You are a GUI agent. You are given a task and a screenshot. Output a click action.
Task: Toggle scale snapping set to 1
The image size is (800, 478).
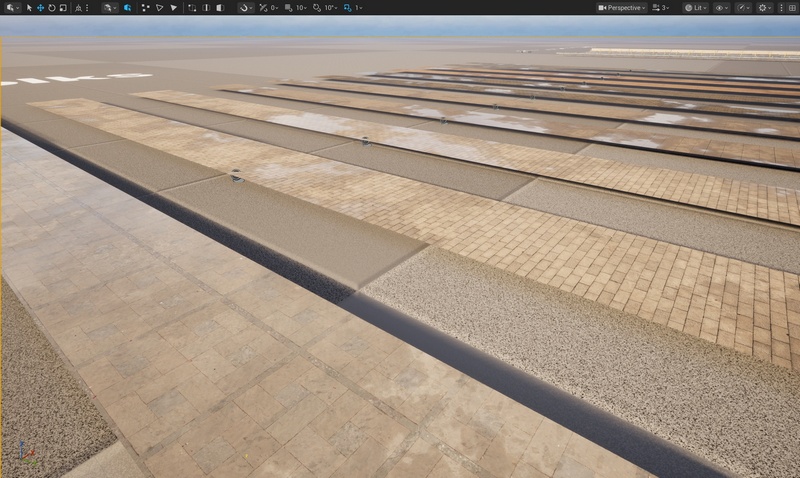tap(352, 7)
